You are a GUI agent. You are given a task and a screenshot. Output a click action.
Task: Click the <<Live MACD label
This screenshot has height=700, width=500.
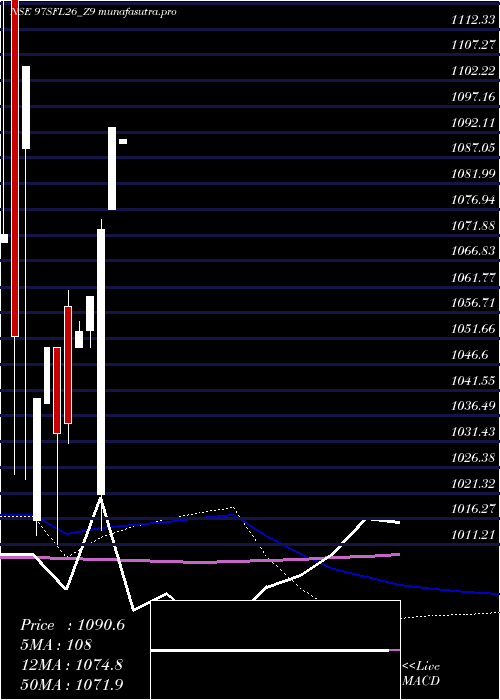click(x=421, y=674)
